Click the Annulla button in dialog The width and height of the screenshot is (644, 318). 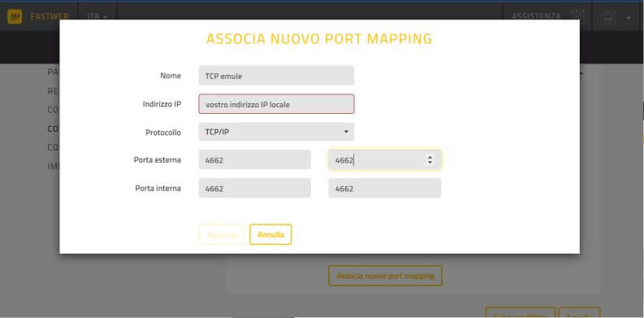click(x=270, y=234)
